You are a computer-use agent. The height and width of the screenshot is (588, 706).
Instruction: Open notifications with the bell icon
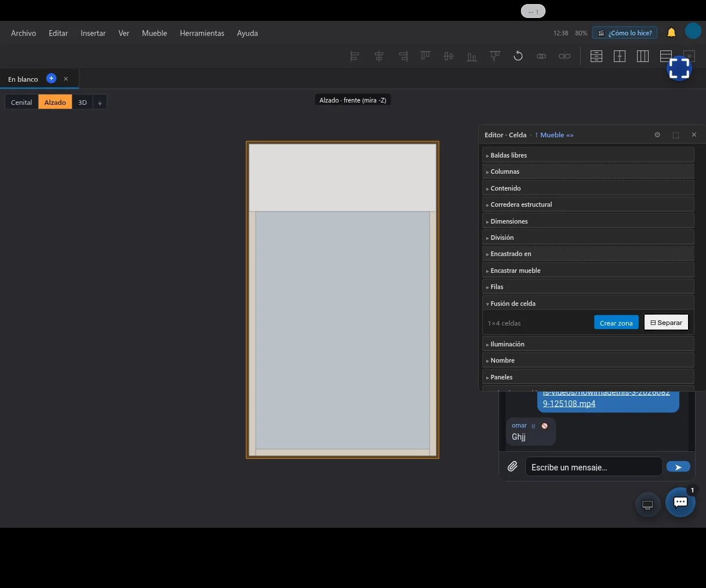coord(671,32)
